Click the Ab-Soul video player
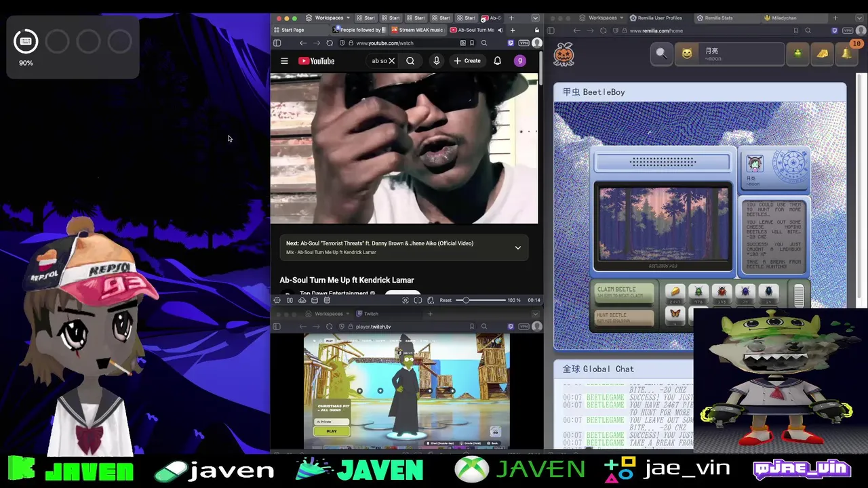868x488 pixels. tap(404, 148)
